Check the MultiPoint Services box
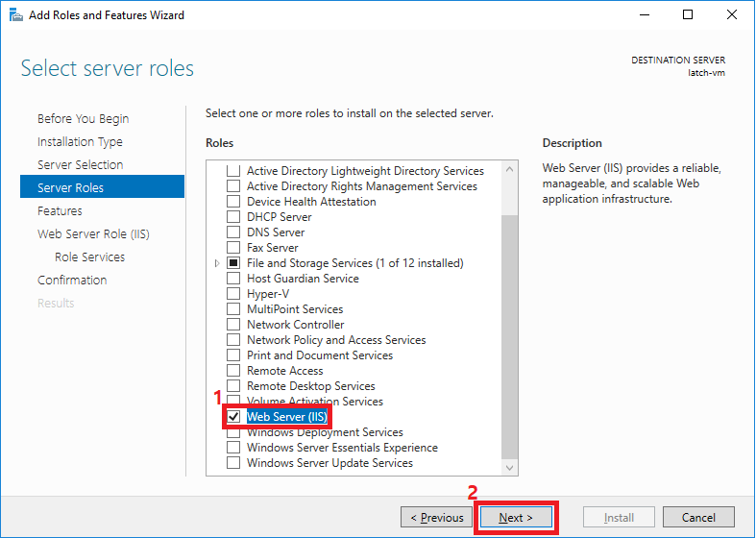The height and width of the screenshot is (538, 756). tap(233, 309)
